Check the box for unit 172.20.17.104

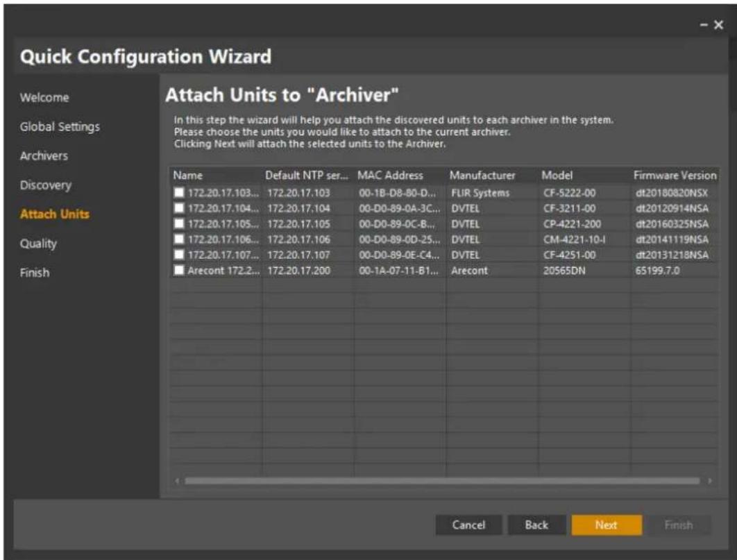click(x=179, y=208)
